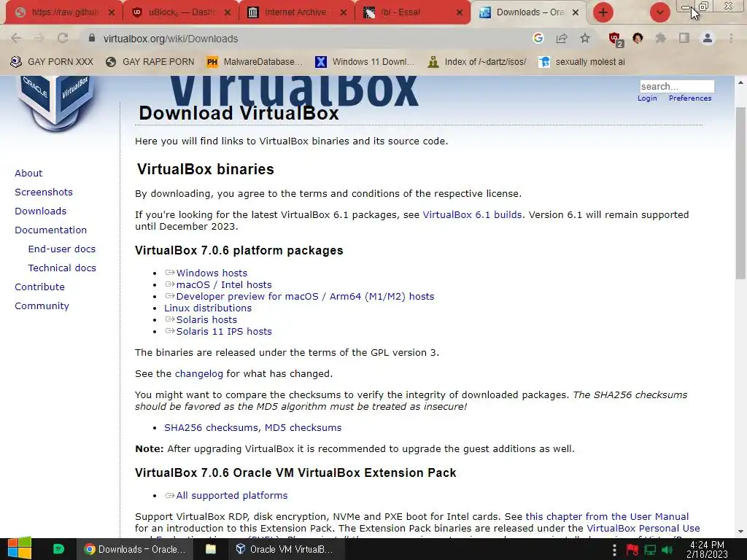Open this chapter from the User Manual
Image resolution: width=747 pixels, height=560 pixels.
click(607, 517)
